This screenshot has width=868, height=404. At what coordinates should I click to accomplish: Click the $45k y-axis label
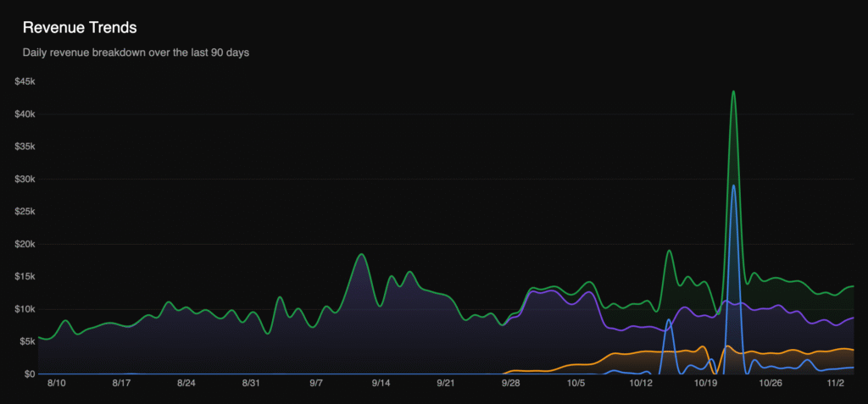coord(25,81)
